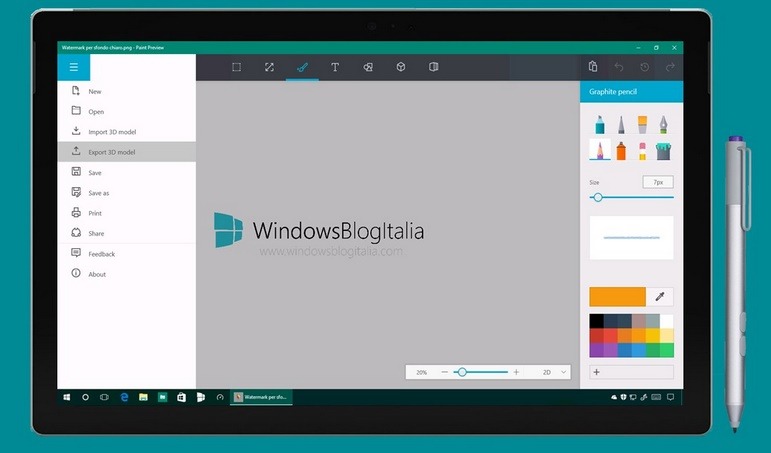Select Print in the menu
771x453 pixels.
[x=127, y=213]
